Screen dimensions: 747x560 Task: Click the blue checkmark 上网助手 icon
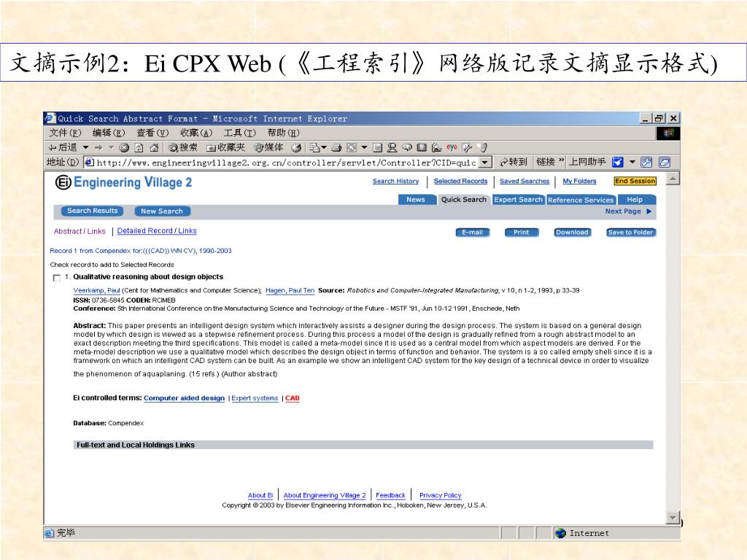617,162
